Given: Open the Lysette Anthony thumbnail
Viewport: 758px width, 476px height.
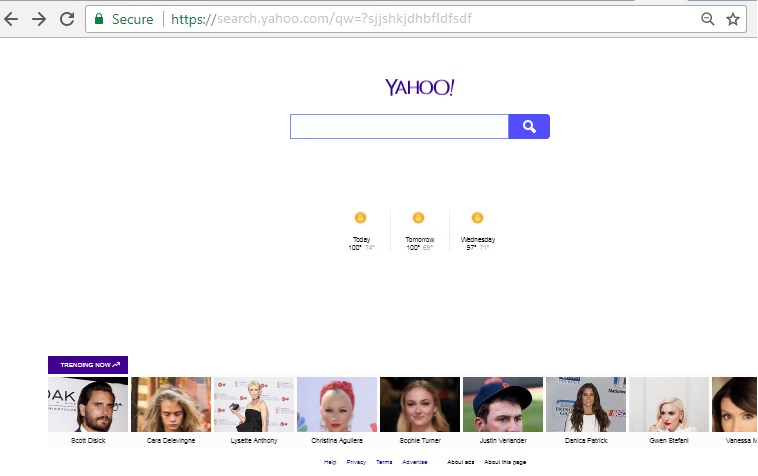Looking at the screenshot, I should 254,404.
